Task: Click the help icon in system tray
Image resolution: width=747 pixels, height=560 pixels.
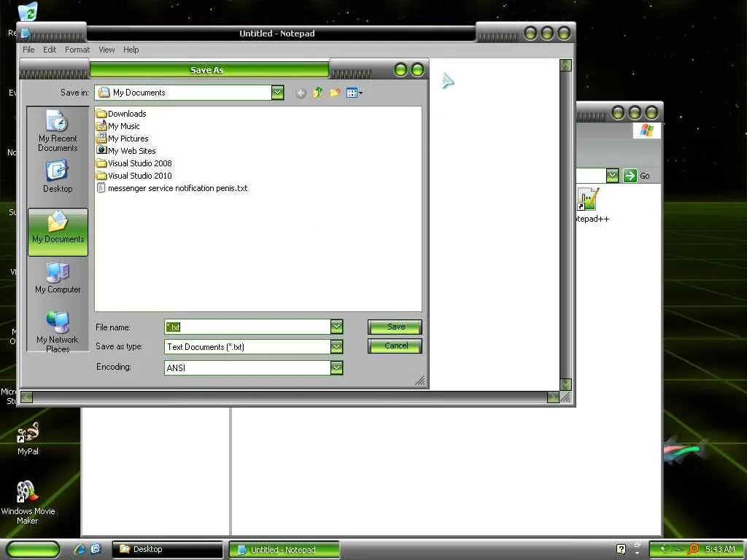Action: [621, 549]
